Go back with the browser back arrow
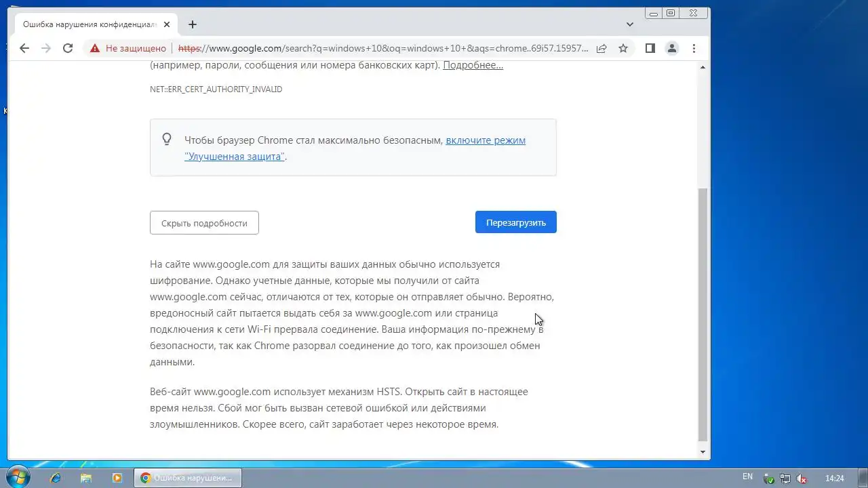868x488 pixels. [x=24, y=48]
